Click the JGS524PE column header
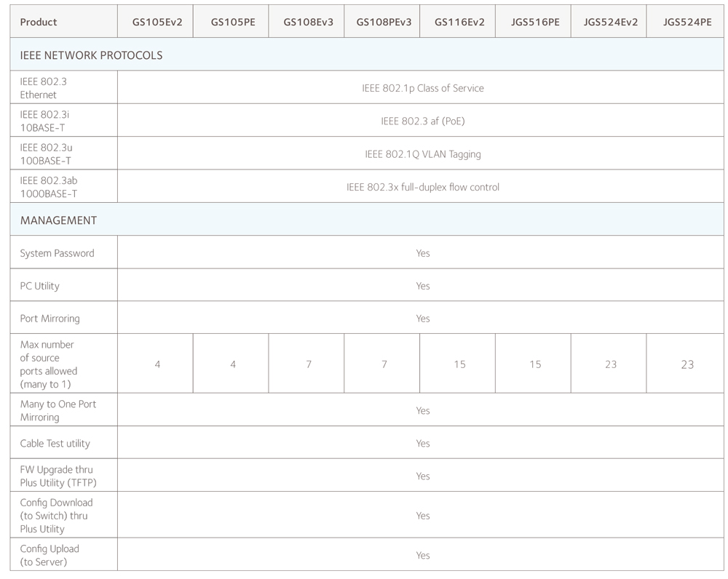The height and width of the screenshot is (579, 728). click(x=687, y=22)
